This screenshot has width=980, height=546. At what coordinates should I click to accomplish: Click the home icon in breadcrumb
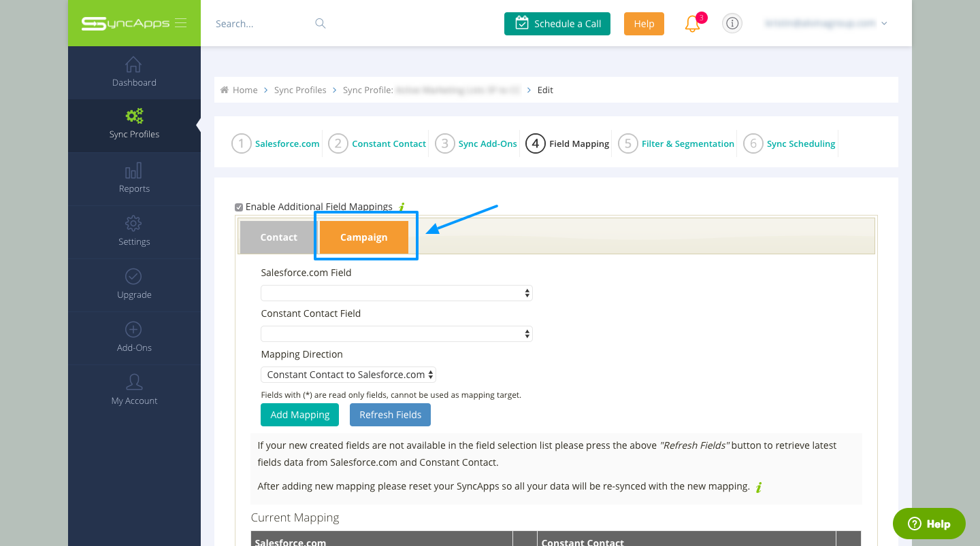(224, 90)
